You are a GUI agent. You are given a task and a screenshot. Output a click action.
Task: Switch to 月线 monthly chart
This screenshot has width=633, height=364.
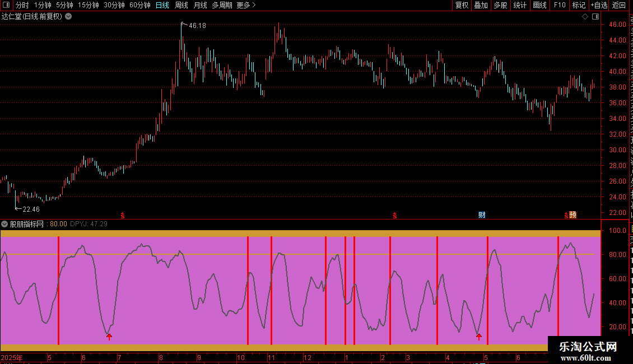click(200, 5)
